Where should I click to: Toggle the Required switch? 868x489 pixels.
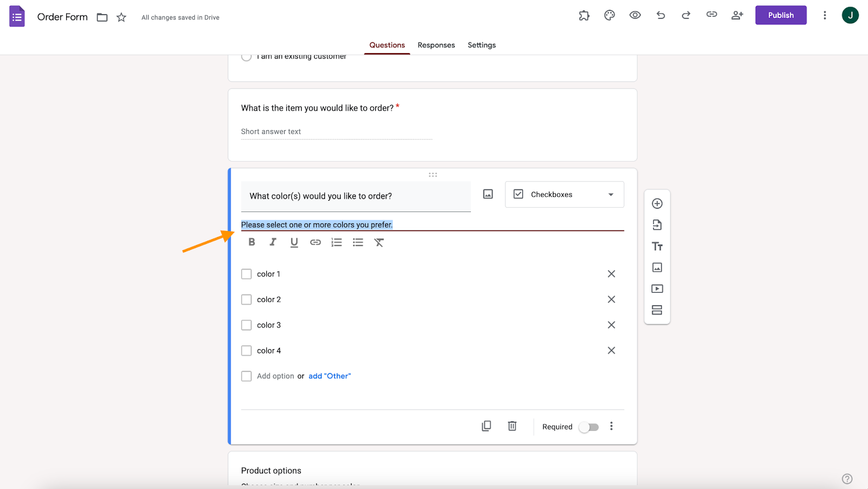click(x=589, y=427)
